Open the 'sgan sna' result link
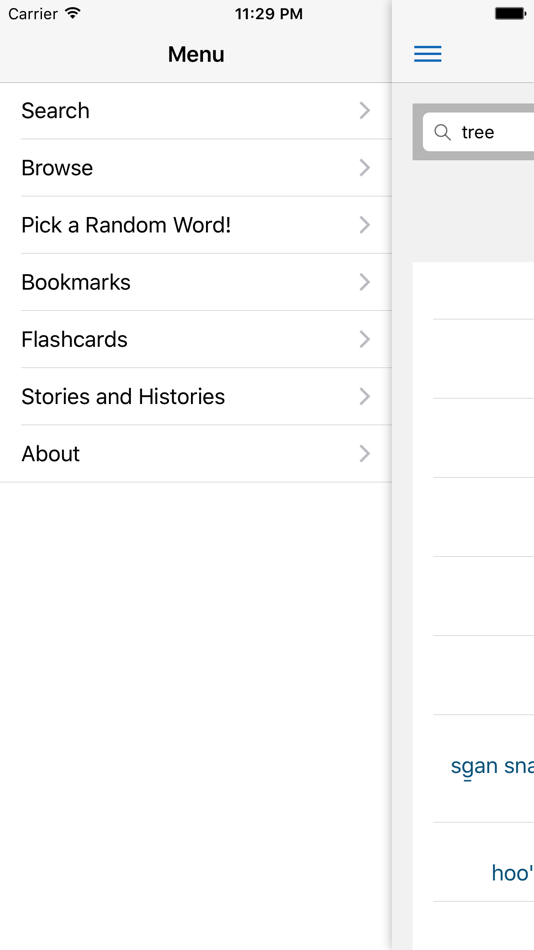Image resolution: width=534 pixels, height=950 pixels. click(x=492, y=766)
